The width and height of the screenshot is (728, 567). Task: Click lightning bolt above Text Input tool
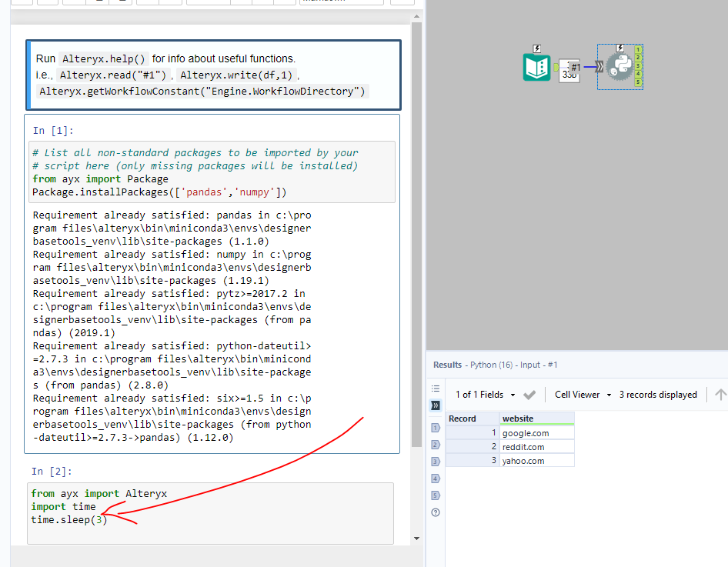tap(536, 48)
